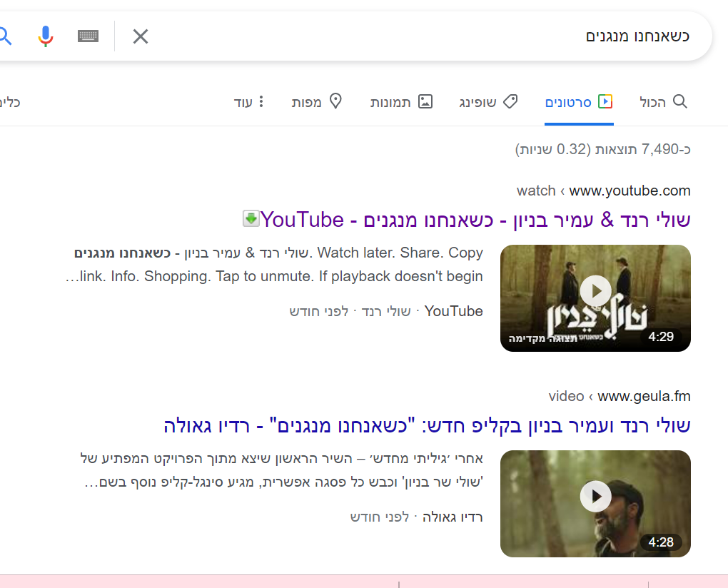Switch to the הכול (All) tab
The height and width of the screenshot is (588, 728).
[x=663, y=102]
